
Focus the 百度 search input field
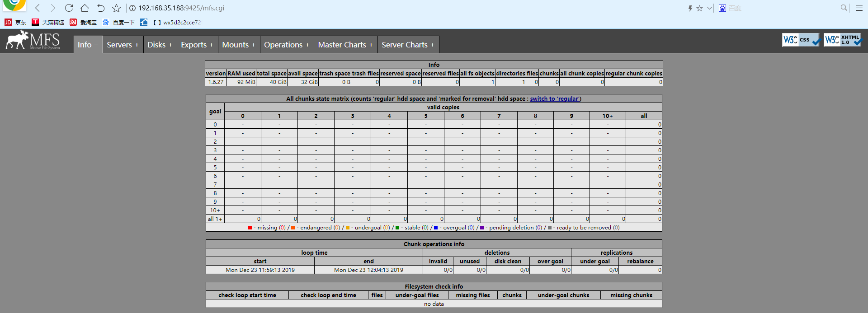point(782,8)
